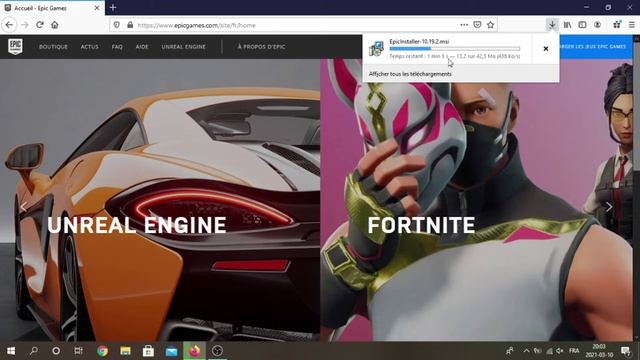Click the Epic Games logo
Image resolution: width=640 pixels, height=360 pixels.
pos(16,47)
